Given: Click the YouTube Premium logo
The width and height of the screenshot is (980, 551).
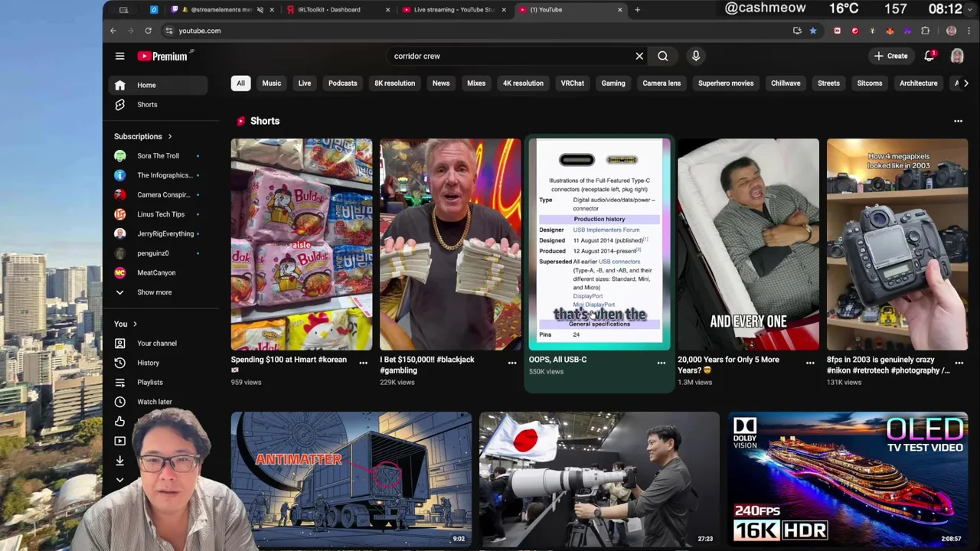Looking at the screenshot, I should click(163, 56).
